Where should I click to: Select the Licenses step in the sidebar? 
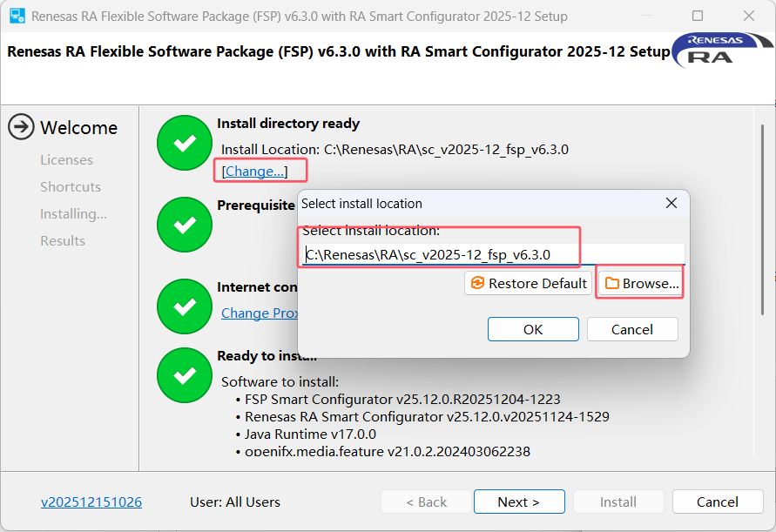click(x=67, y=160)
